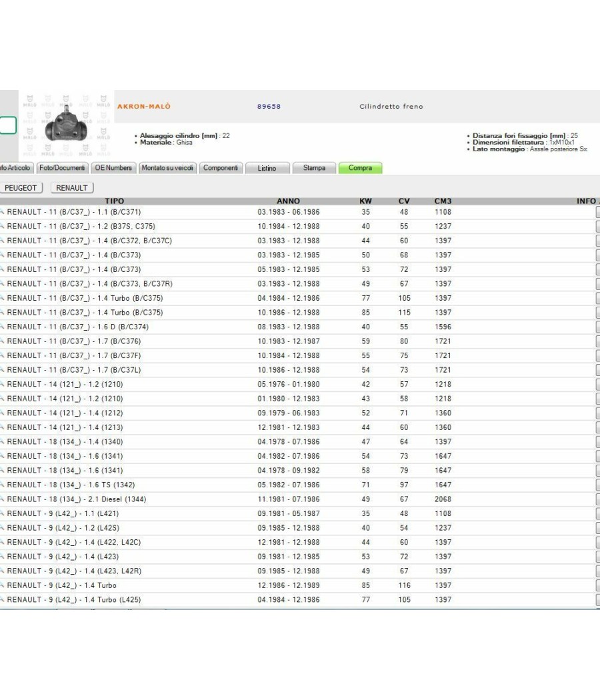Click the Stampa tab

point(314,168)
